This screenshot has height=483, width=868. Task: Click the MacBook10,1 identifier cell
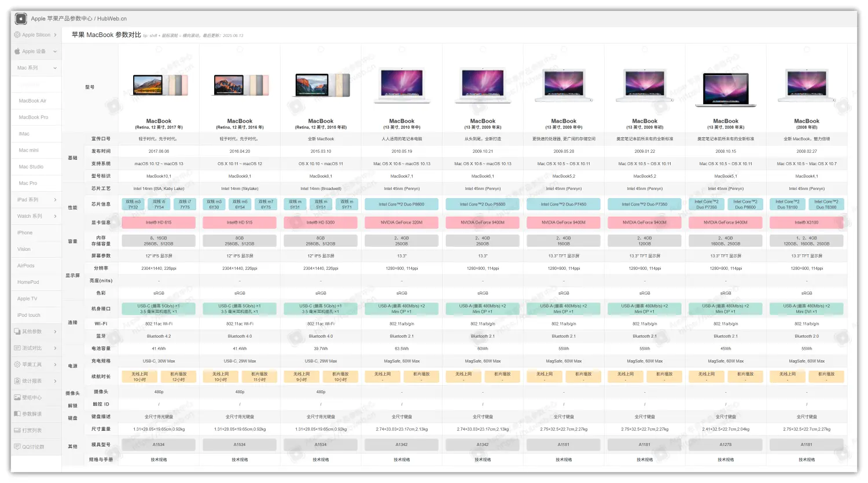click(x=159, y=176)
